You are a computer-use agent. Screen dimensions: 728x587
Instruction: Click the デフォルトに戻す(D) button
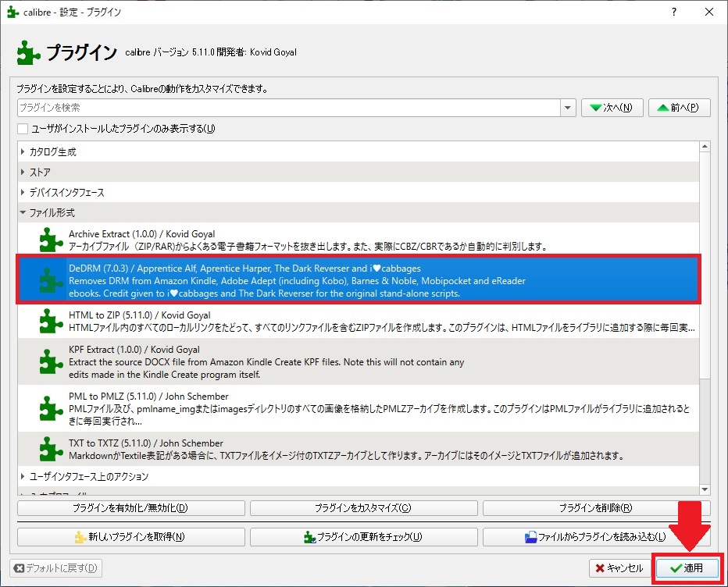point(55,568)
